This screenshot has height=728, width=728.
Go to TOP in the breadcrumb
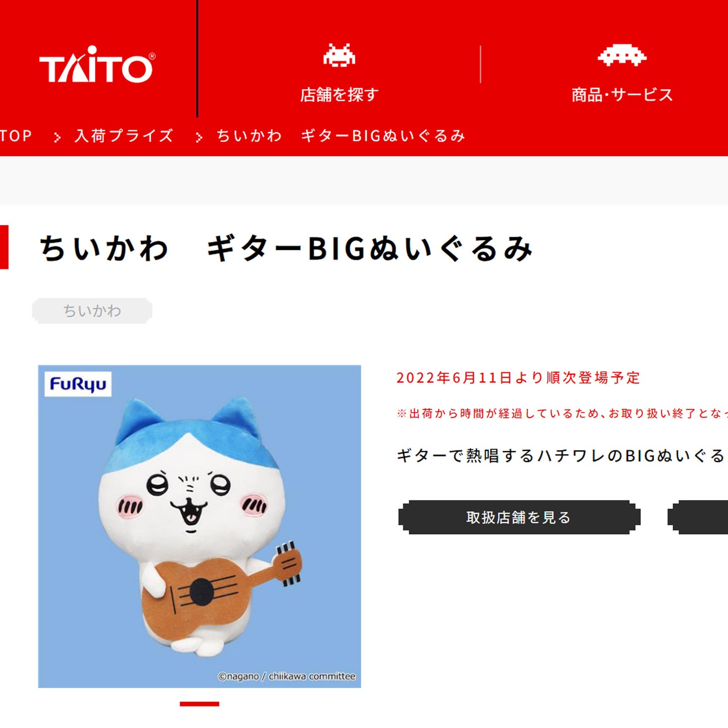tap(16, 136)
